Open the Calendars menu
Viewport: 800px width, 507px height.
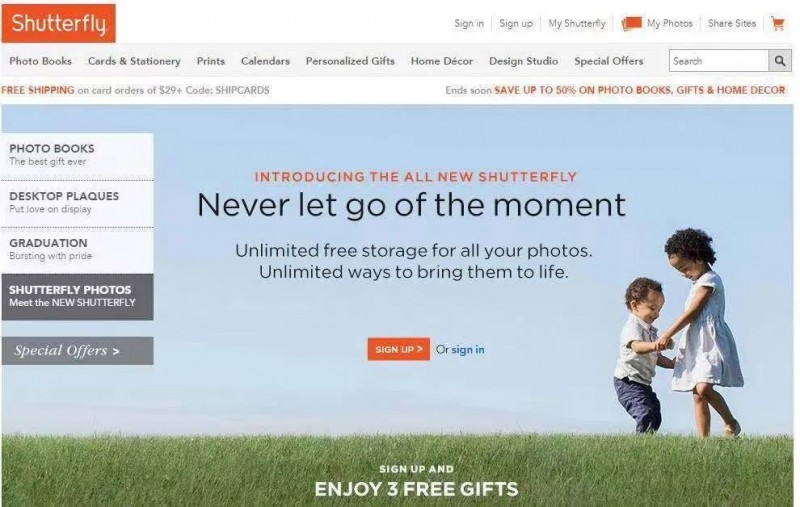coord(265,61)
